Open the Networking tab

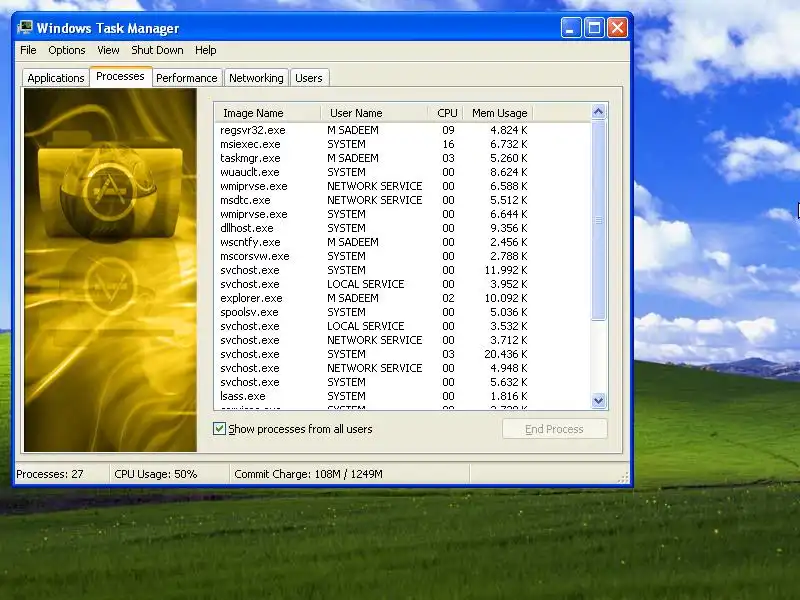click(256, 78)
